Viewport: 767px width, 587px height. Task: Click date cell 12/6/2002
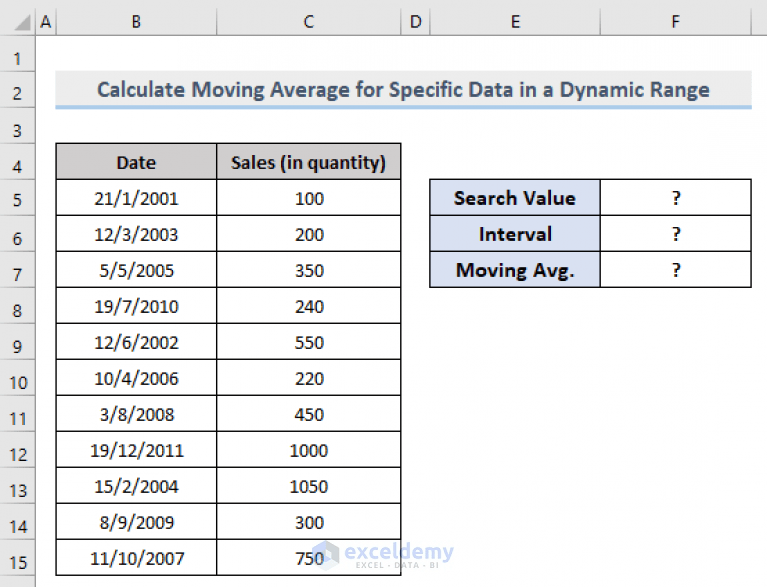[x=136, y=341]
